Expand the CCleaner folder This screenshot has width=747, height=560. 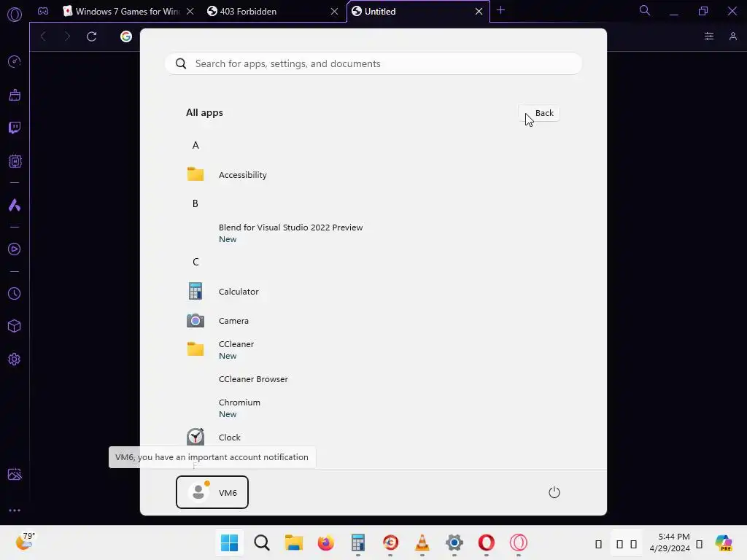pyautogui.click(x=373, y=350)
